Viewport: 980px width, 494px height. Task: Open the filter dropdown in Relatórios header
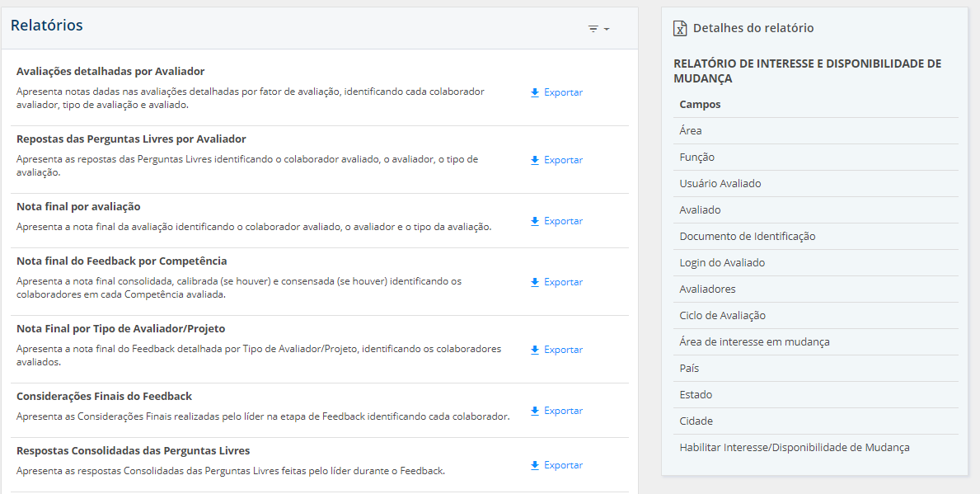(x=598, y=29)
